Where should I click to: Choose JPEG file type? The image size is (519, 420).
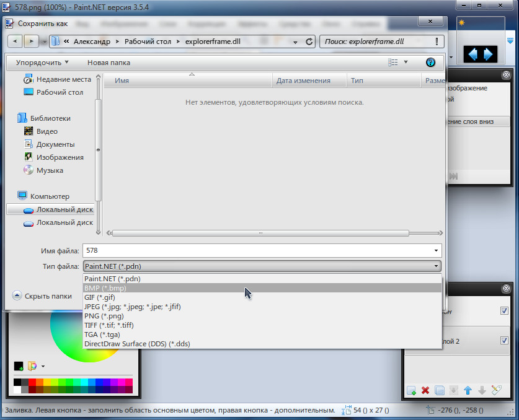pyautogui.click(x=262, y=307)
